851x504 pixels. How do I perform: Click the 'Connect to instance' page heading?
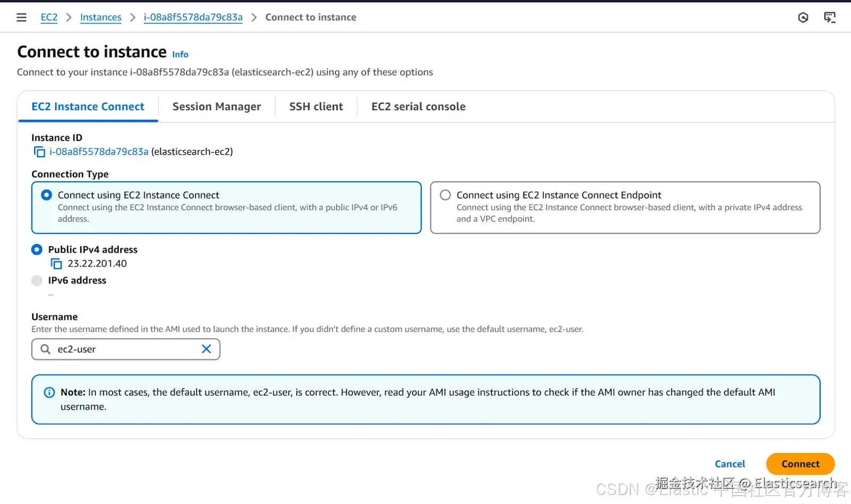tap(92, 52)
